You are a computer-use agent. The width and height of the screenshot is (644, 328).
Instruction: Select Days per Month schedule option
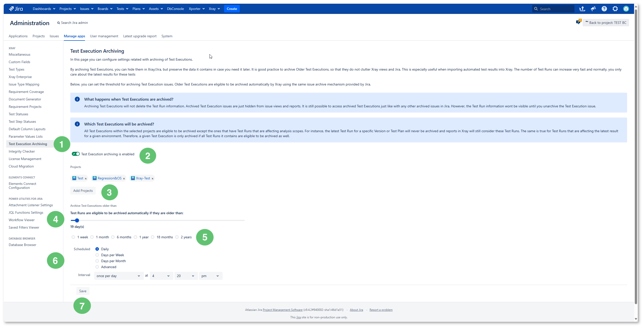pos(97,261)
